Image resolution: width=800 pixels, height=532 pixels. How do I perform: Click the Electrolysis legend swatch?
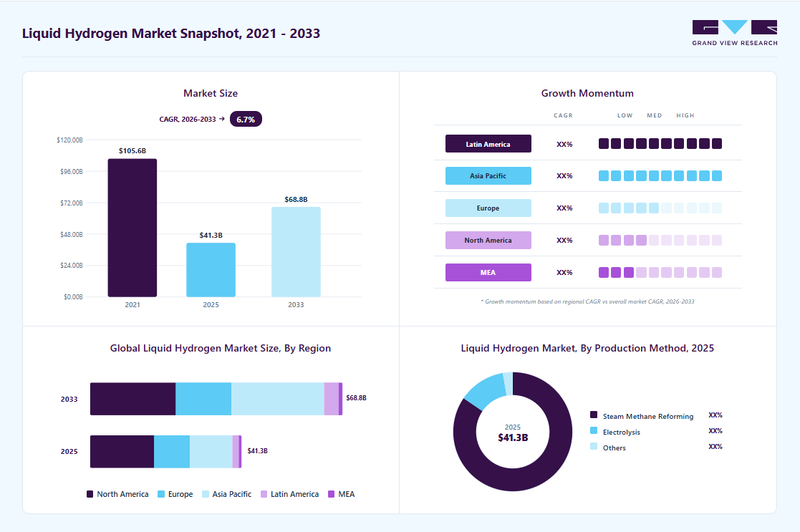click(x=593, y=430)
